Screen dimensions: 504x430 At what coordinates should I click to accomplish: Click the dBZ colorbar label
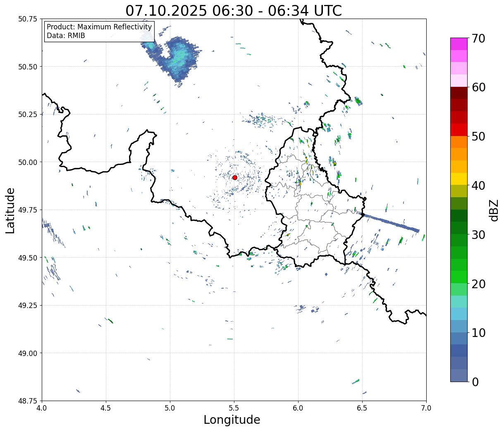click(x=494, y=210)
